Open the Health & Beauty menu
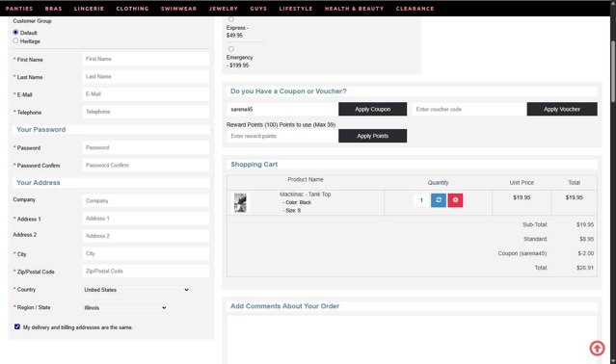The height and width of the screenshot is (364, 616). [x=354, y=9]
